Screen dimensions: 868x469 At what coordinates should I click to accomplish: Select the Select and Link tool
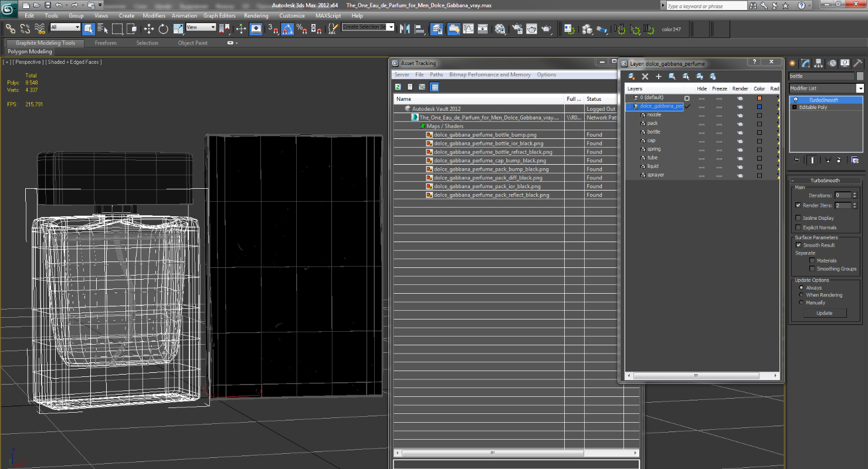11,28
